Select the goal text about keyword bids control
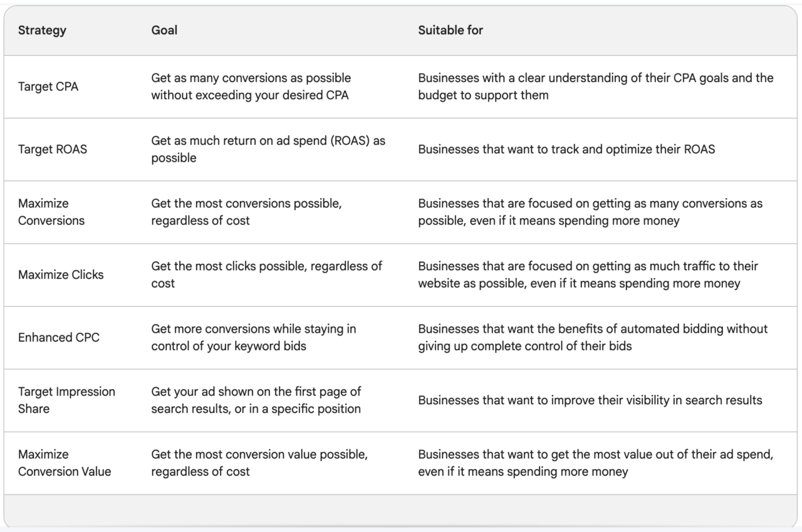Screen dimensions: 802x532 [x=253, y=337]
